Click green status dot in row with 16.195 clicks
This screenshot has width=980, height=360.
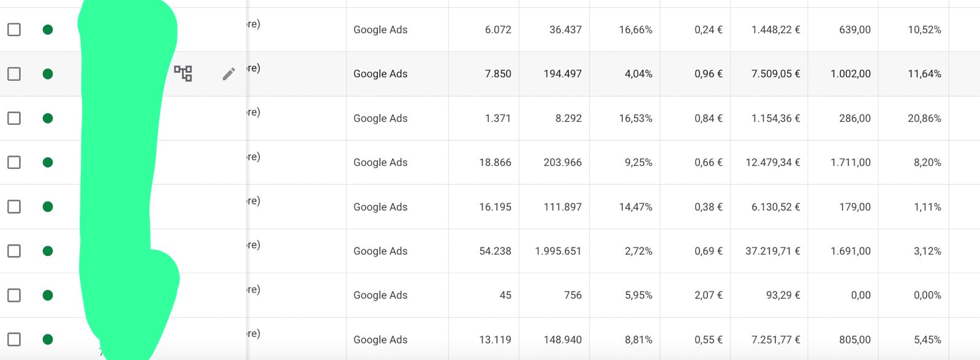coord(48,207)
